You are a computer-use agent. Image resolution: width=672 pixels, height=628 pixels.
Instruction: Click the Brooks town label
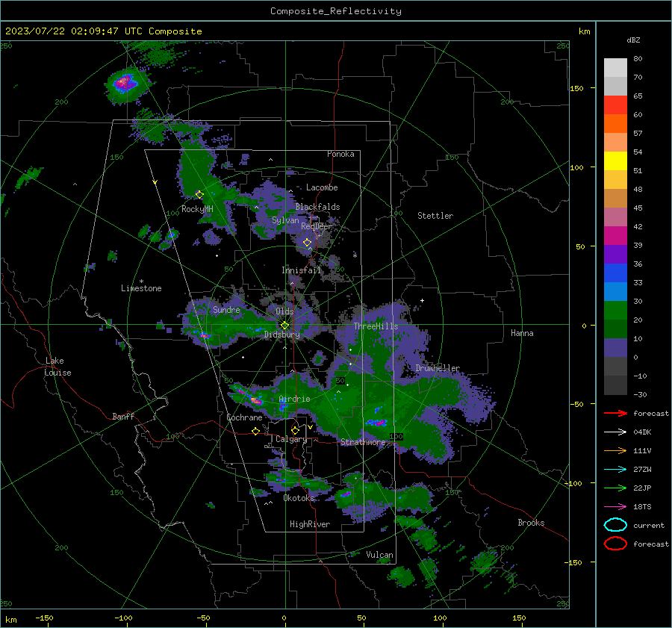coord(531,523)
